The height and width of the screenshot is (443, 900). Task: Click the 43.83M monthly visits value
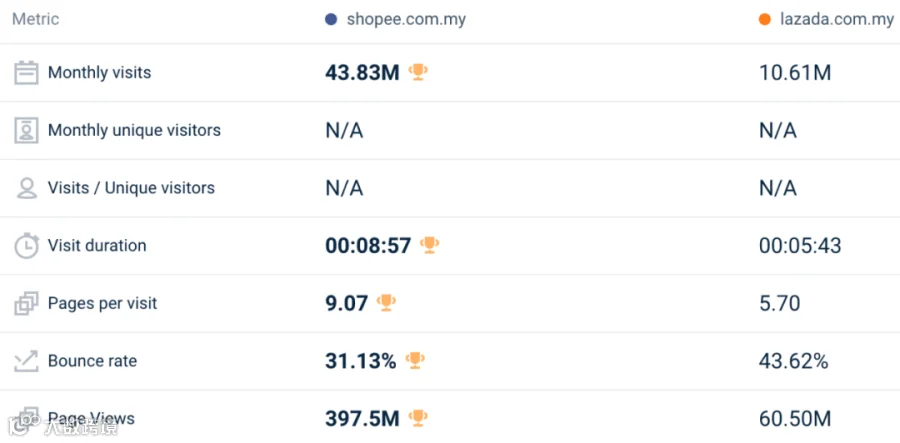pos(362,73)
